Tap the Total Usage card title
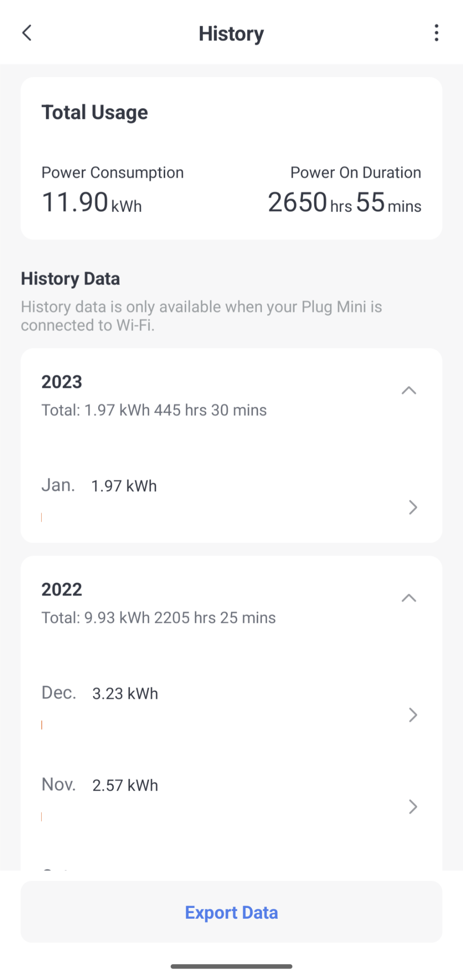The width and height of the screenshot is (463, 980). click(95, 112)
